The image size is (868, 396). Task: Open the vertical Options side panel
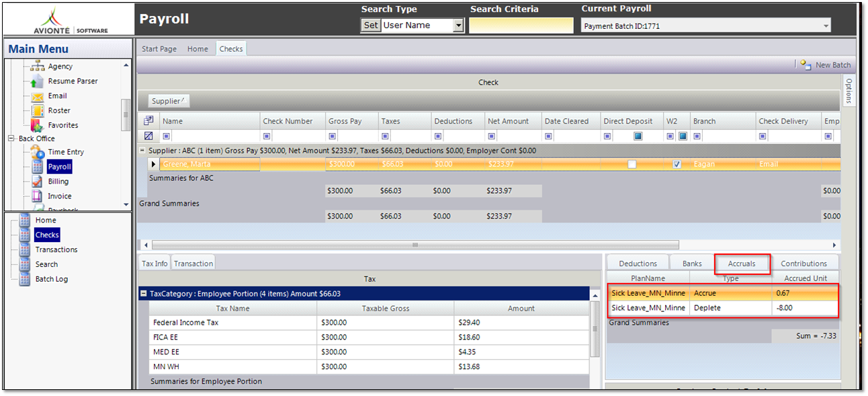(x=849, y=91)
